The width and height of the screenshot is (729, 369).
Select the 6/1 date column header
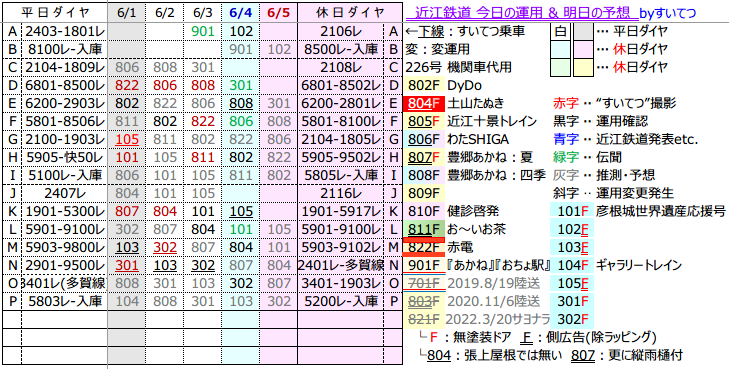[x=126, y=13]
